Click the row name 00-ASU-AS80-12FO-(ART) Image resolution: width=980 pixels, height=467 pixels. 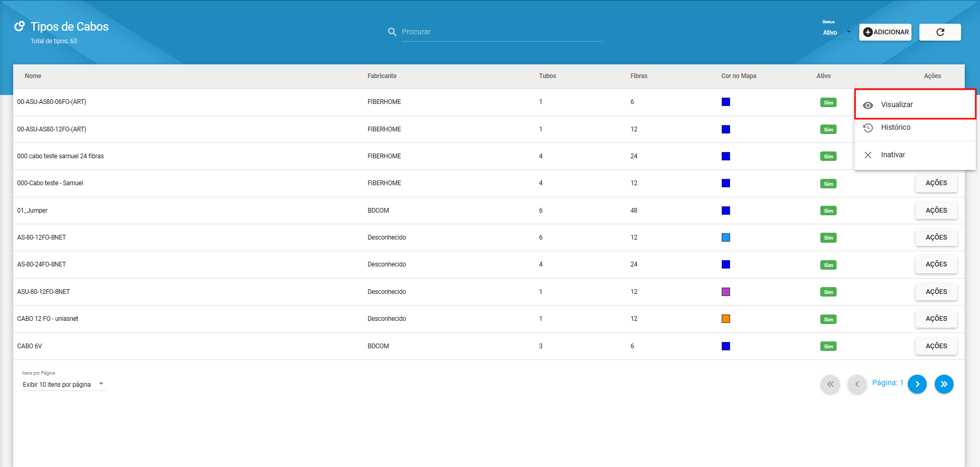point(52,129)
